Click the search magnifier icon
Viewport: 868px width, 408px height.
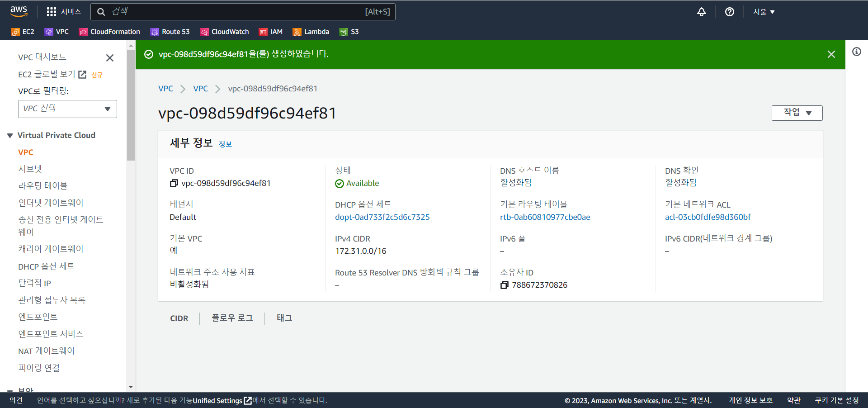tap(101, 12)
